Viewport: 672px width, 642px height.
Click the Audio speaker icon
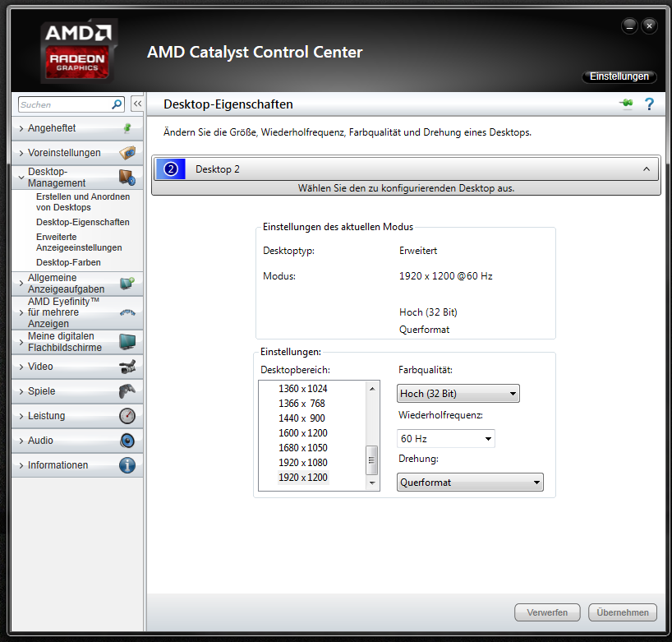coord(127,441)
